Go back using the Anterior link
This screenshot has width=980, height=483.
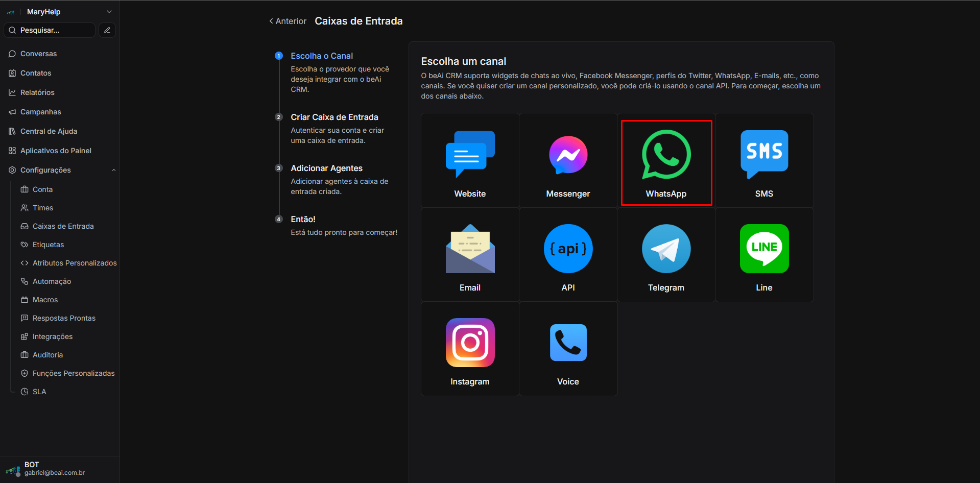point(288,21)
